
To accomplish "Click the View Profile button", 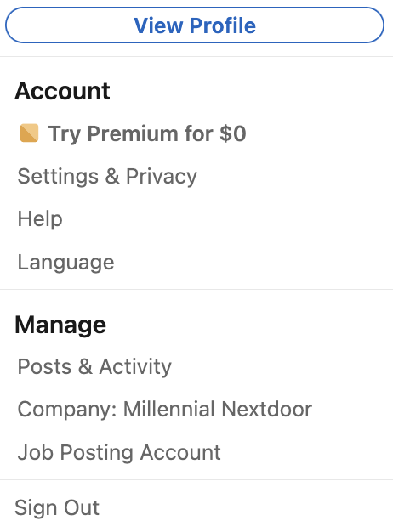I will pos(195,25).
